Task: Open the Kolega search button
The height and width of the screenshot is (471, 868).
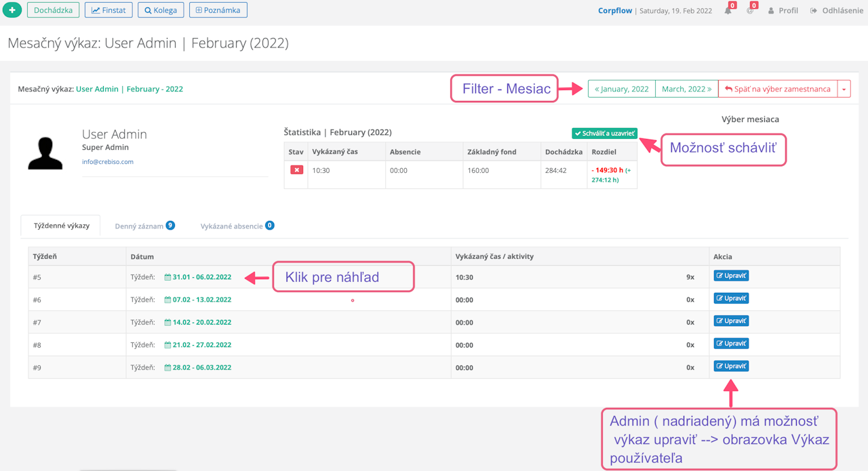Action: (x=161, y=10)
